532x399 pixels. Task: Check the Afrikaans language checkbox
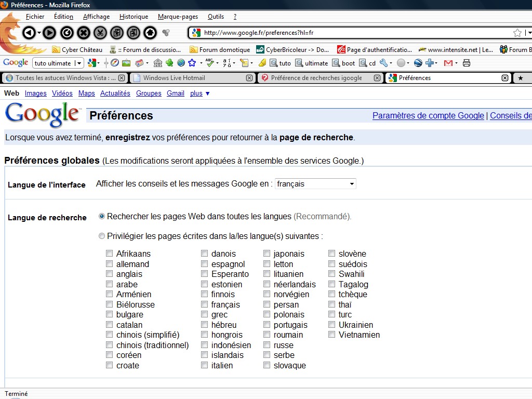click(109, 254)
